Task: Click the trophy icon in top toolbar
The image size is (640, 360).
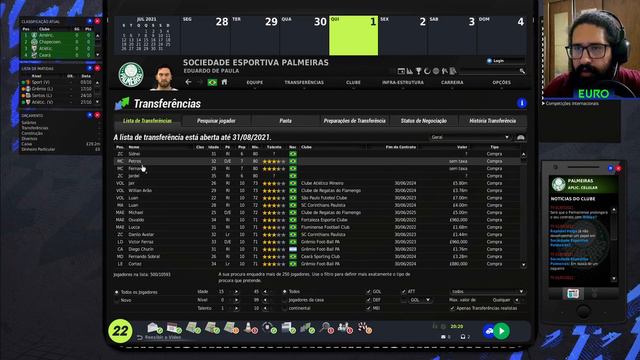Action: pyautogui.click(x=418, y=71)
